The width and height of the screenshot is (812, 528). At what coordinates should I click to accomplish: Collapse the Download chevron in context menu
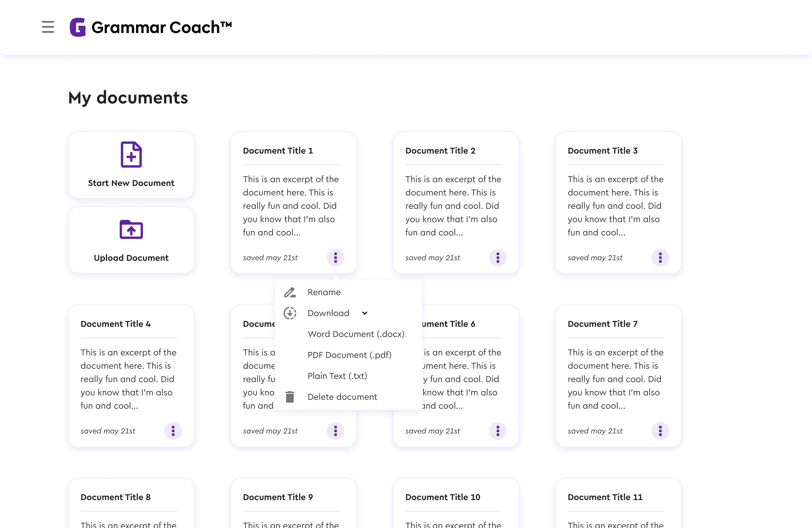365,313
